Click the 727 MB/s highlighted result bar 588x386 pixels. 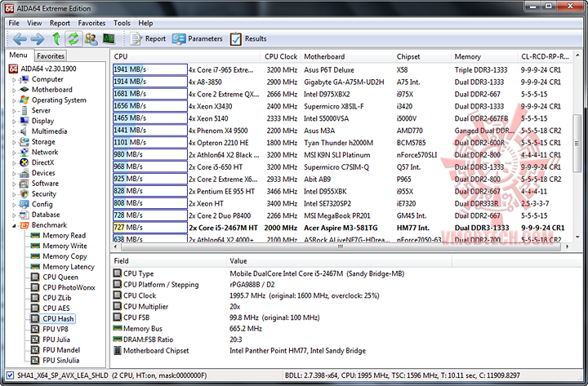click(x=150, y=228)
